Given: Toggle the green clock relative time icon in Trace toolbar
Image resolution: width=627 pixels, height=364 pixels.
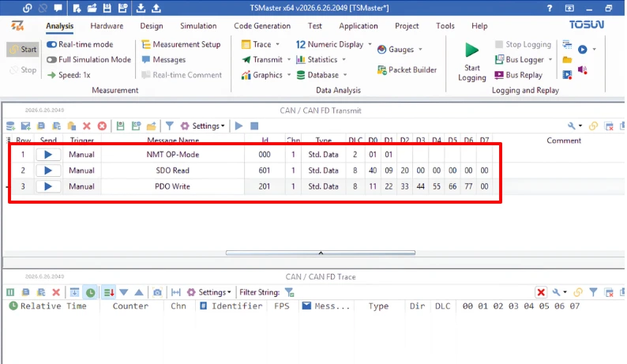Looking at the screenshot, I should coord(91,292).
